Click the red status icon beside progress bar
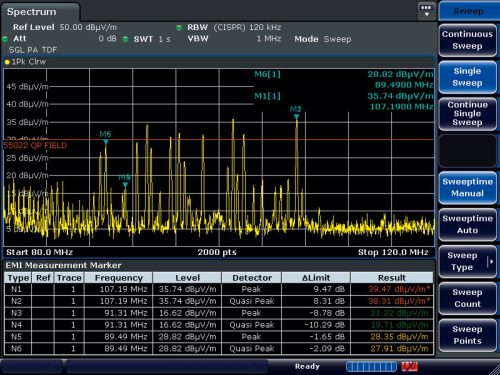500x375 pixels. pos(409,366)
